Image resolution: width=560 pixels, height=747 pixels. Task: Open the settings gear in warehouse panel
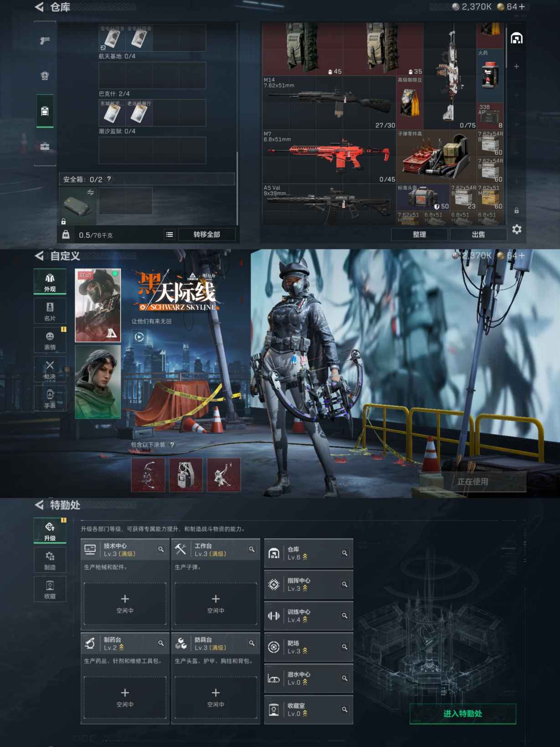click(x=516, y=229)
